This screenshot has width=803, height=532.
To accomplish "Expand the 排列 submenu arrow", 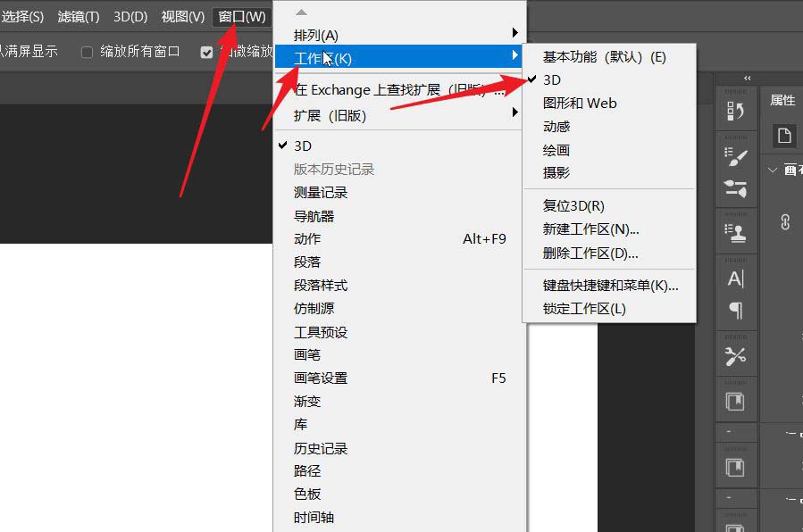I will tap(515, 34).
